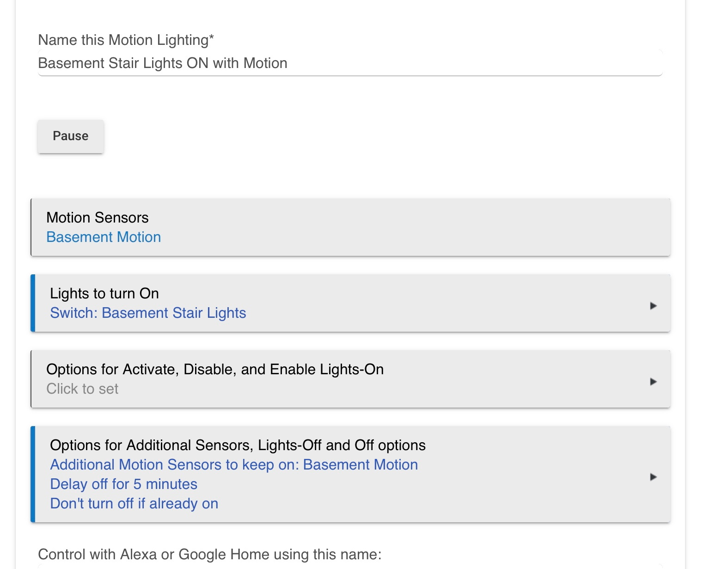This screenshot has height=569, width=728.
Task: Open Don't turn off if already on option
Action: (134, 503)
